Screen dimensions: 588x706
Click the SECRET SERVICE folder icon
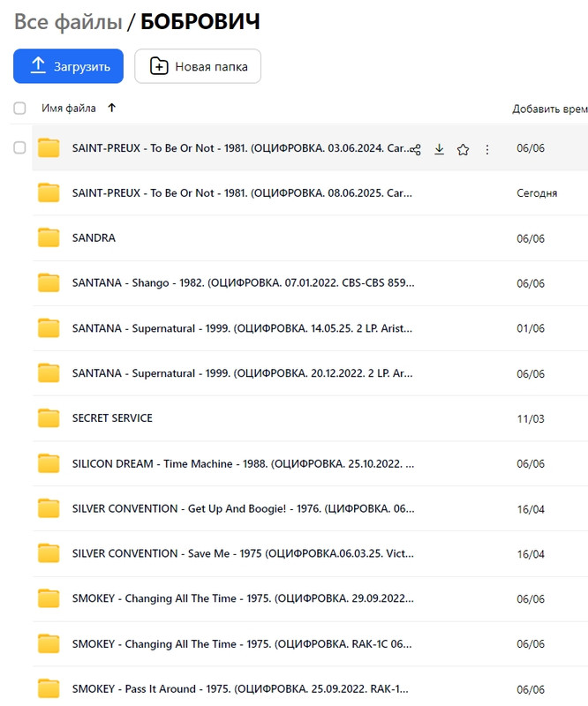49,418
